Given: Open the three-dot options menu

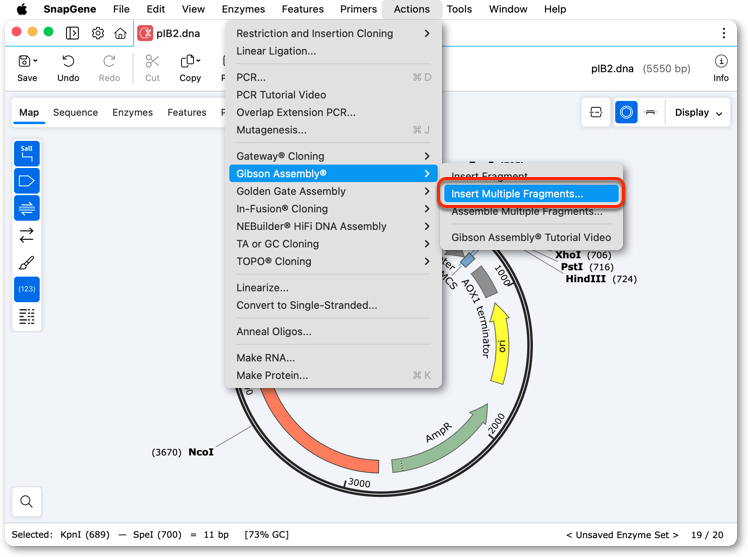Looking at the screenshot, I should point(724,33).
